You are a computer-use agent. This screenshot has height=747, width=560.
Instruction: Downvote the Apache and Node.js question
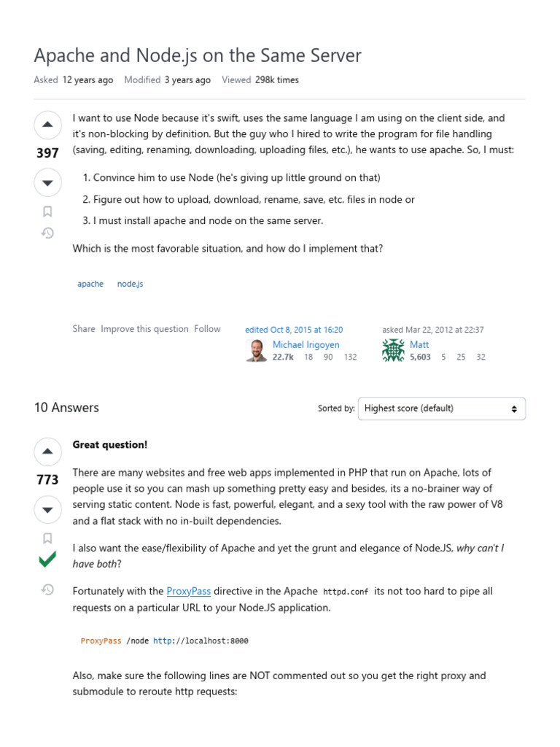coord(47,182)
